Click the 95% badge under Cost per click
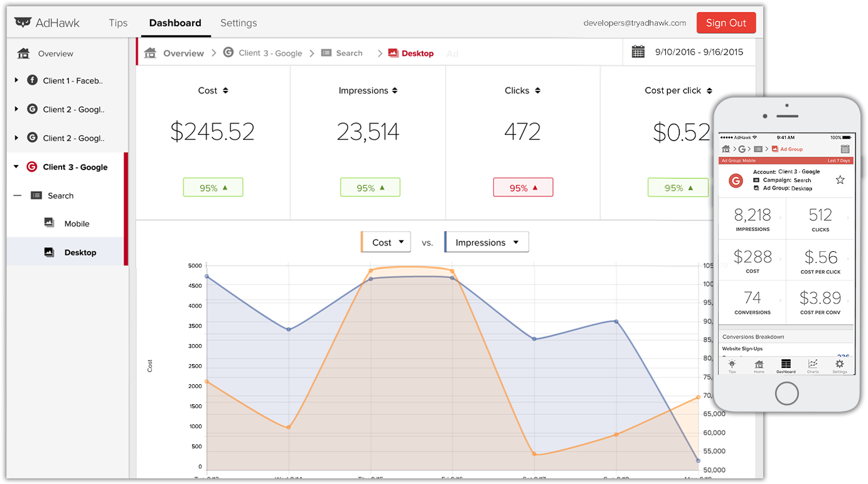The height and width of the screenshot is (484, 868). click(678, 187)
